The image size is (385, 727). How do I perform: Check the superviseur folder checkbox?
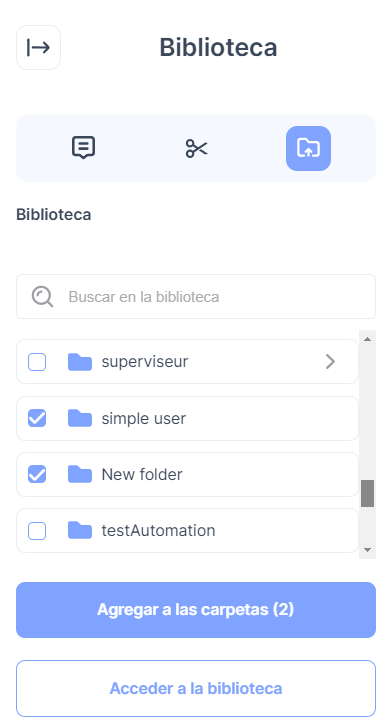click(37, 362)
